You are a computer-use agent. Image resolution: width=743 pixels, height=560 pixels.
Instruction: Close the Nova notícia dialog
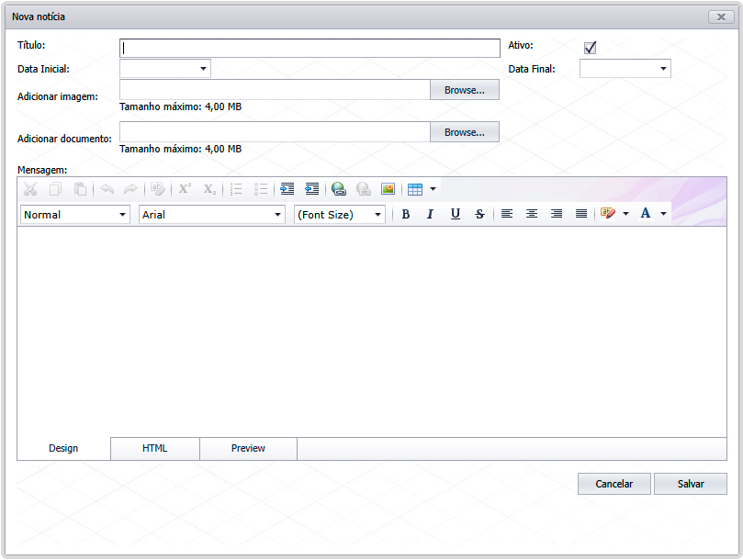pos(721,17)
